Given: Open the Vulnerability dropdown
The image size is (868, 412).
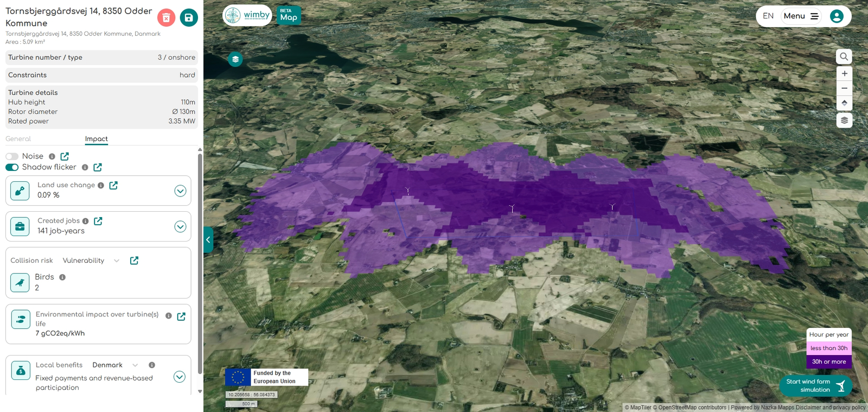Looking at the screenshot, I should [x=91, y=261].
